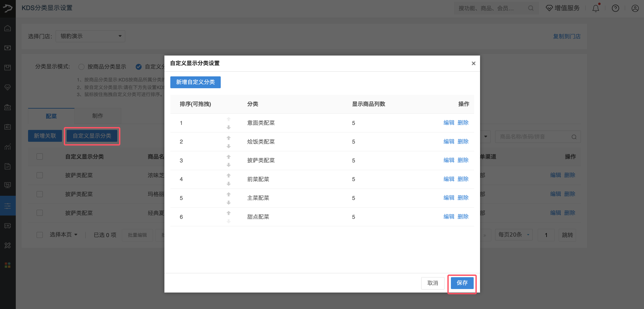Screen dimensions: 644x309
Task: Open the 银豹演示 store dropdown
Action: [90, 36]
